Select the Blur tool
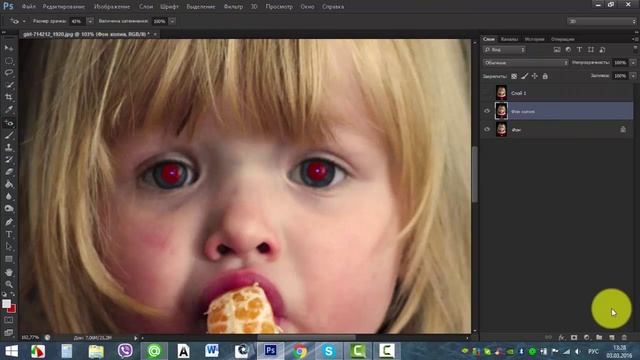This screenshot has width=640, height=360. [9, 196]
